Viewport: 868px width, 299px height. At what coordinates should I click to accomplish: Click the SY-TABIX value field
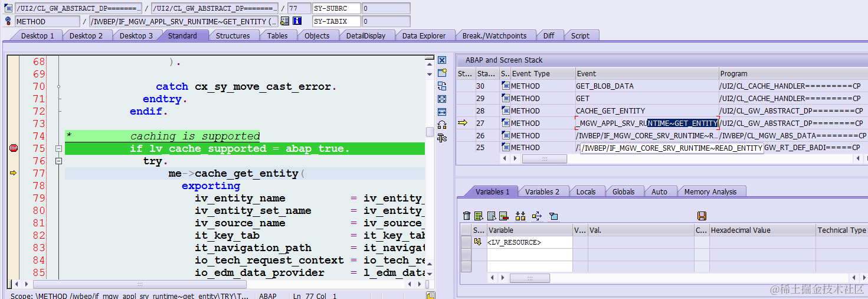click(386, 21)
